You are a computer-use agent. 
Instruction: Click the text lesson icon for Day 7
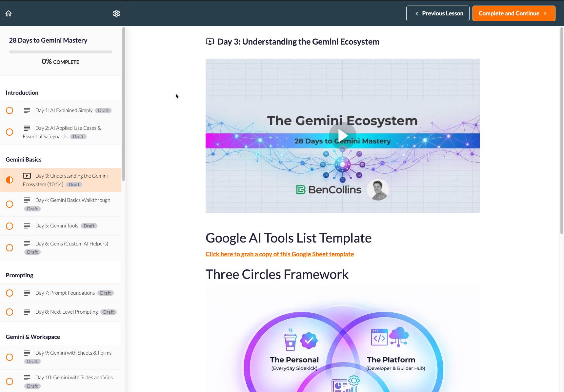coord(27,293)
